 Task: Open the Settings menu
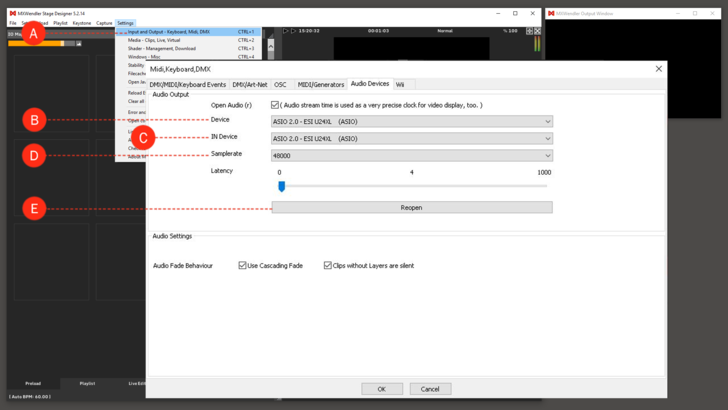[x=125, y=23]
